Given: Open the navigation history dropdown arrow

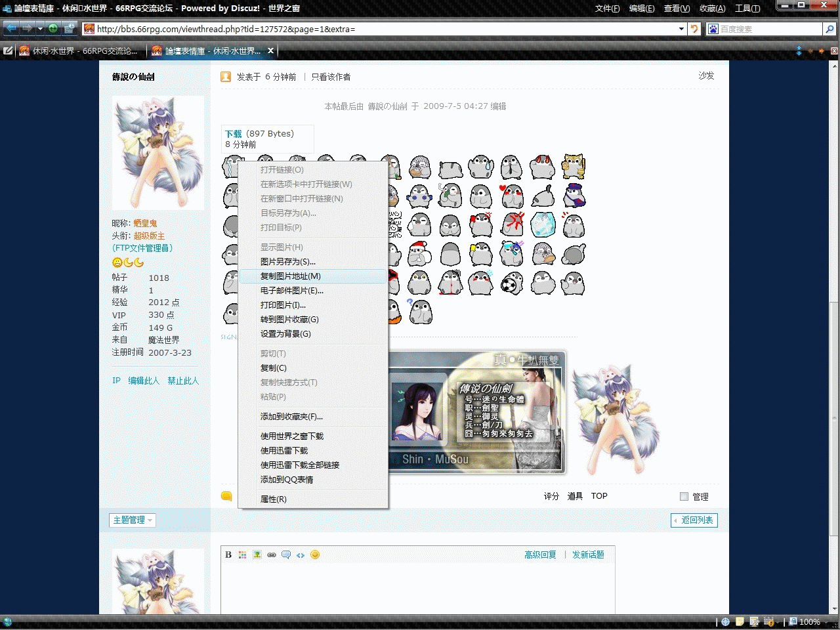Looking at the screenshot, I should point(40,28).
